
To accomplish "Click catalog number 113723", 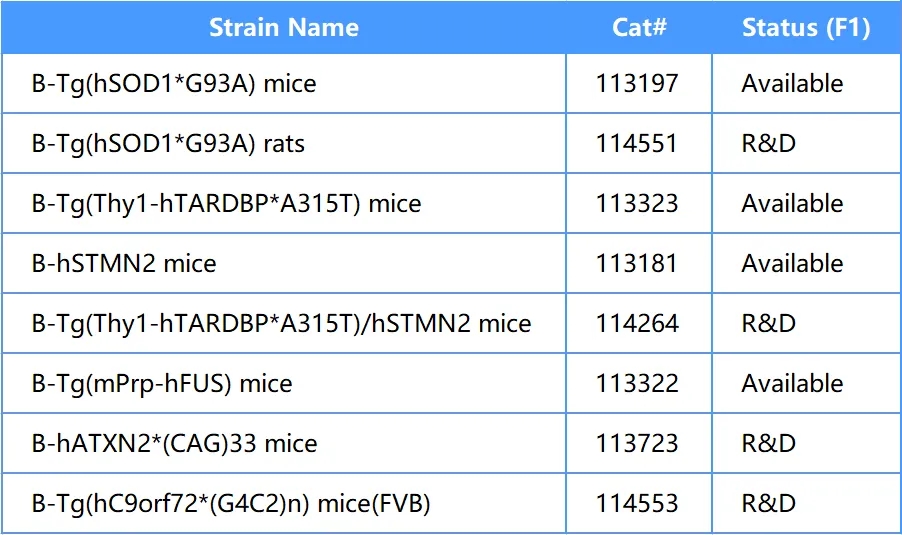I will (637, 444).
